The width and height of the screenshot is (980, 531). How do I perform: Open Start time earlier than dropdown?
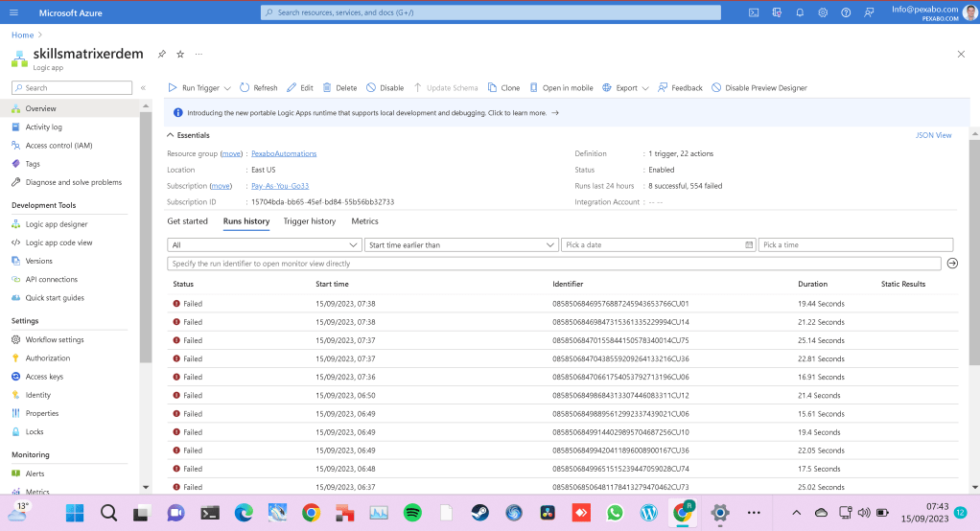(x=460, y=244)
